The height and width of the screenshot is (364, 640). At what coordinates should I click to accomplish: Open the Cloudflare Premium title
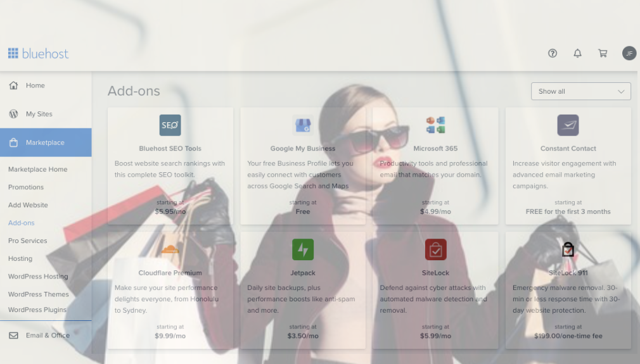[x=170, y=273]
